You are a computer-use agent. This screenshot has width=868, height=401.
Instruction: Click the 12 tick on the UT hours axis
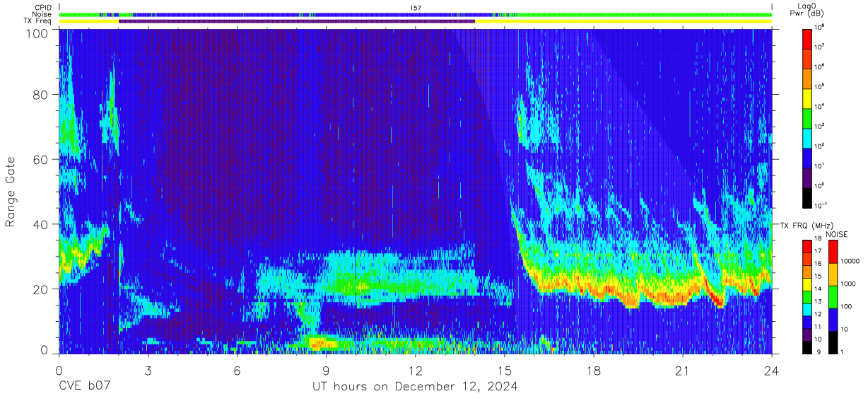[x=416, y=370]
